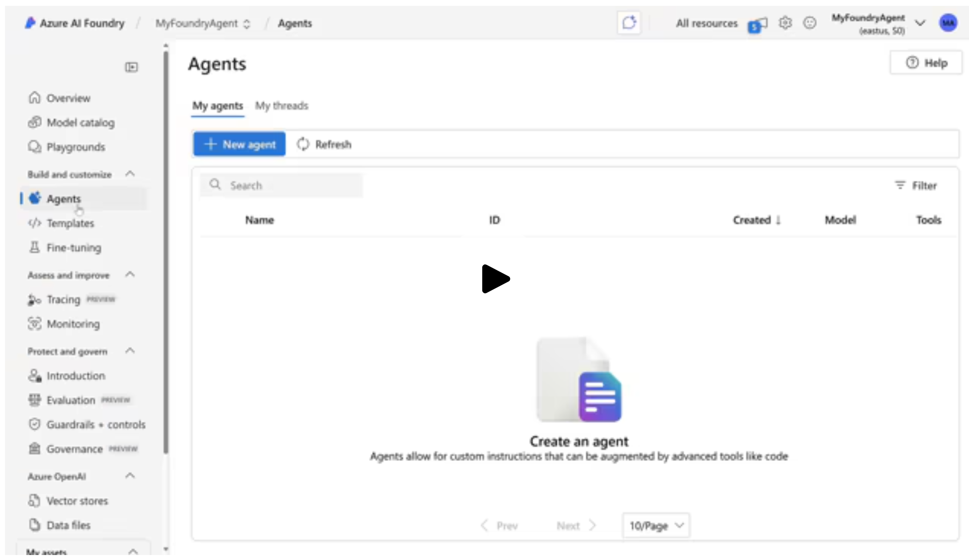Click the Guardrails shield icon

click(x=34, y=424)
